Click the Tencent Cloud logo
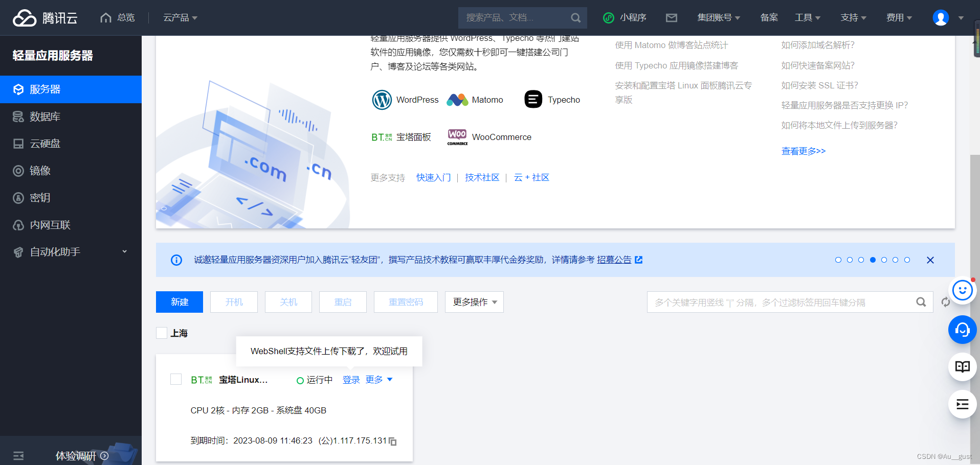Image resolution: width=980 pixels, height=465 pixels. point(45,18)
